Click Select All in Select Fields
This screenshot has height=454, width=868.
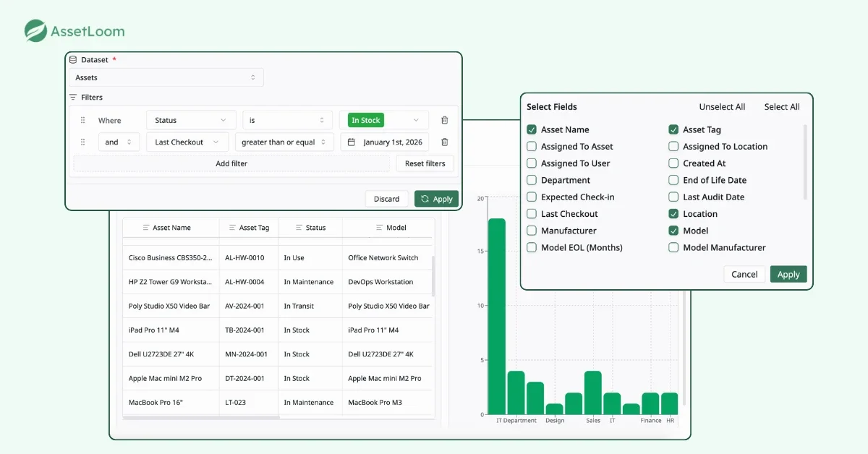(782, 107)
